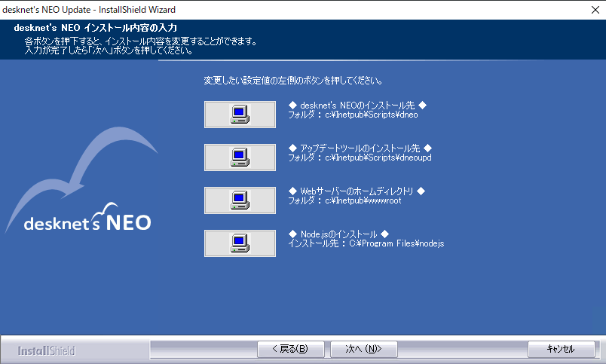The height and width of the screenshot is (364, 606).
Task: Go back with the 戻る(B) button
Action: 291,350
